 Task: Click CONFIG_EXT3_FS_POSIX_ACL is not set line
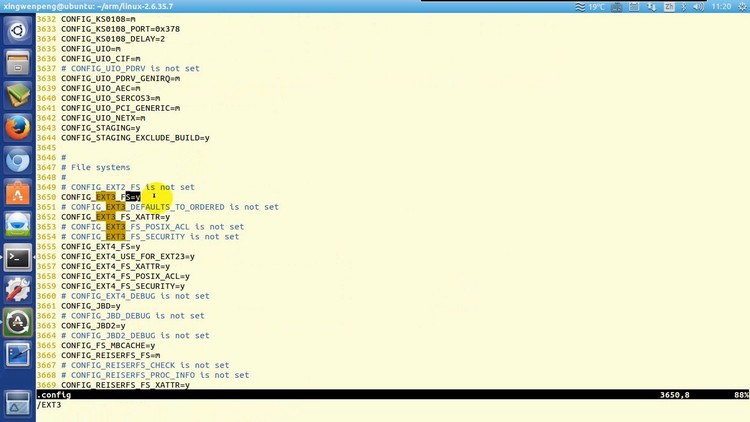[x=153, y=227]
